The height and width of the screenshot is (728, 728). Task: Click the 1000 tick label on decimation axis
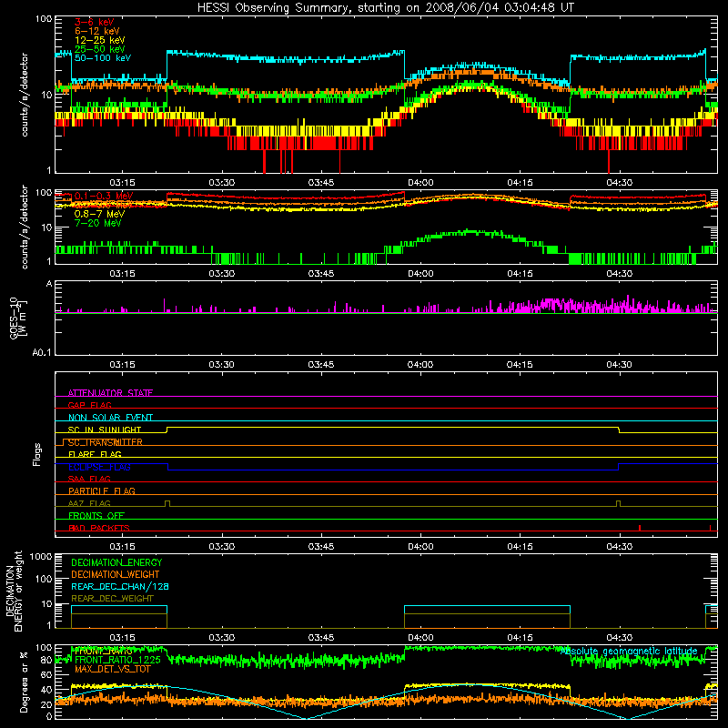(x=41, y=557)
